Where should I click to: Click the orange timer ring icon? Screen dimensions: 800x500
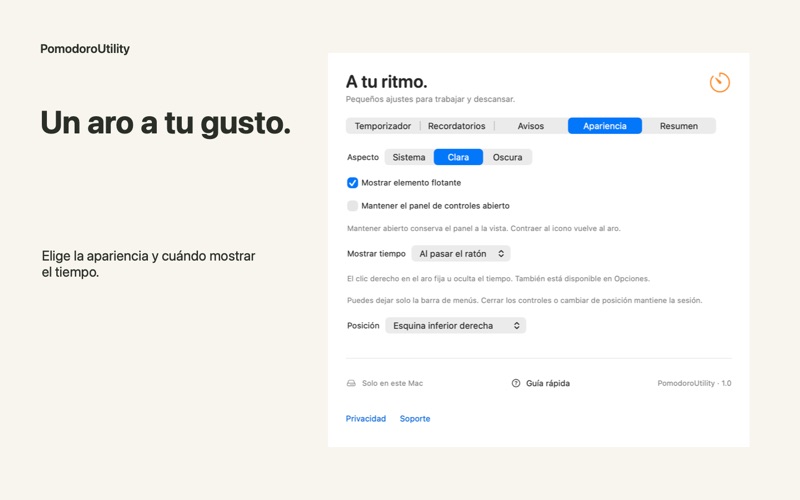719,82
